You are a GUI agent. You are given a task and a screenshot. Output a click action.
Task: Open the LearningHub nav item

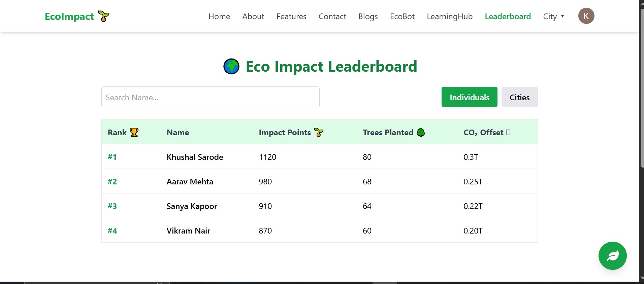click(x=450, y=16)
